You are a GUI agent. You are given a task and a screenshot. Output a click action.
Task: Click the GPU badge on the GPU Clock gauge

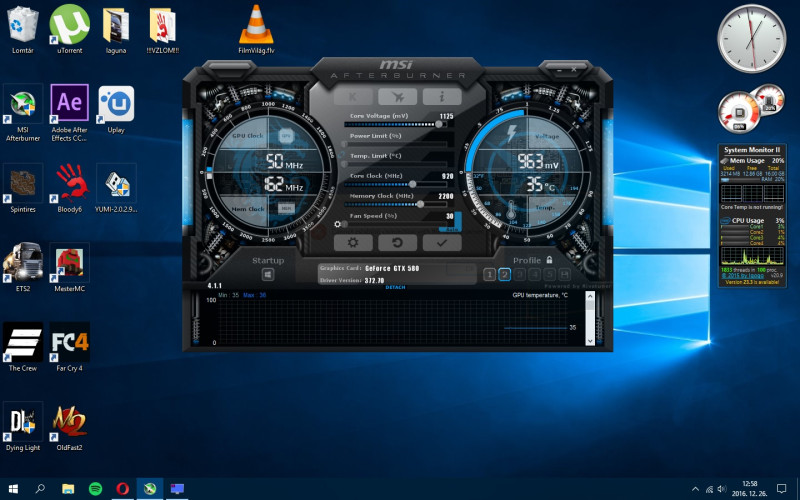tap(286, 136)
